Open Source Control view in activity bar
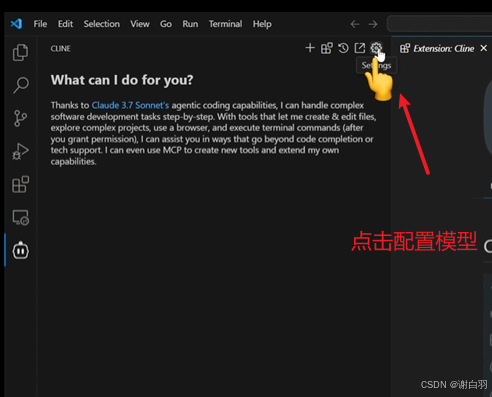The image size is (492, 397). [20, 118]
